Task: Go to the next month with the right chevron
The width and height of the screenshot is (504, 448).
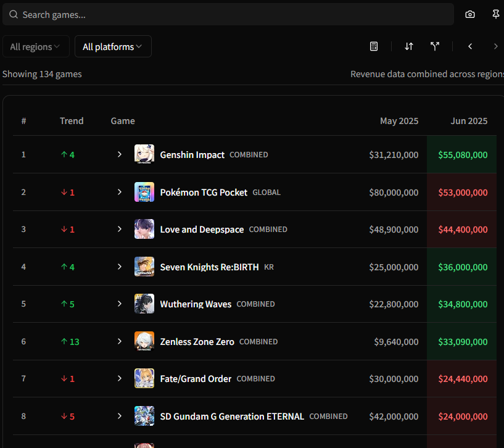Action: [495, 46]
